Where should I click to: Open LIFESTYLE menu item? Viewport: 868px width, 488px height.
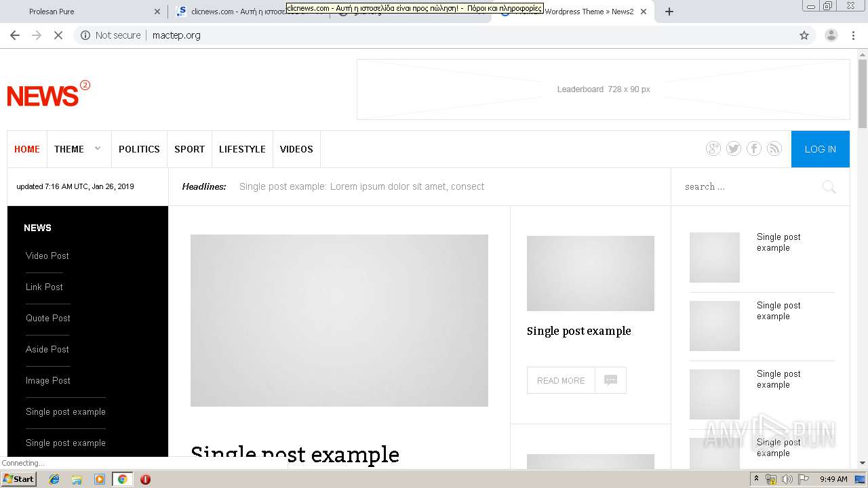pos(242,149)
